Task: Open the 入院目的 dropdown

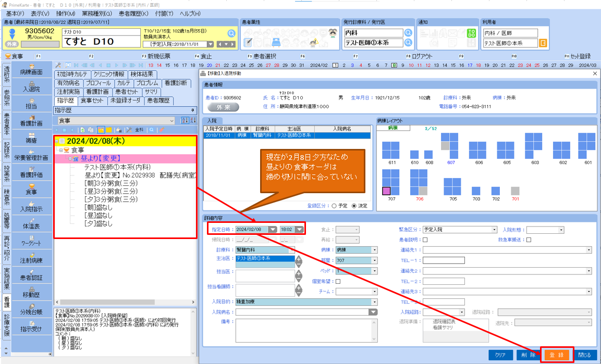Action: pyautogui.click(x=374, y=302)
